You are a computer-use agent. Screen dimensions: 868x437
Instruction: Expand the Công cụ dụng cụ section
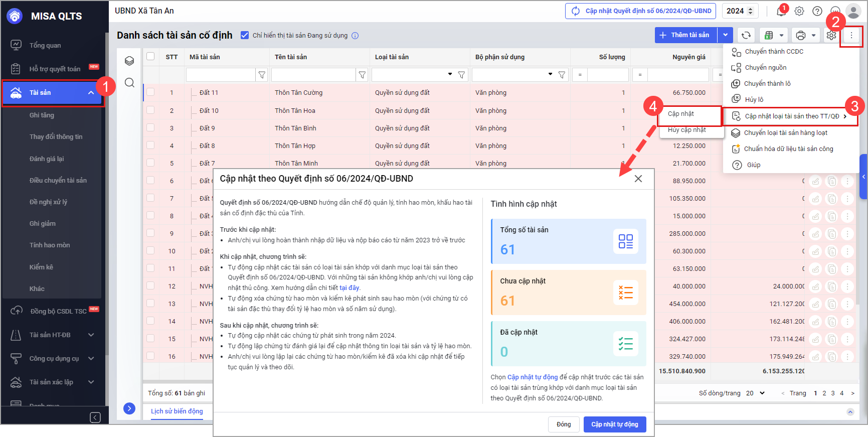coord(91,358)
